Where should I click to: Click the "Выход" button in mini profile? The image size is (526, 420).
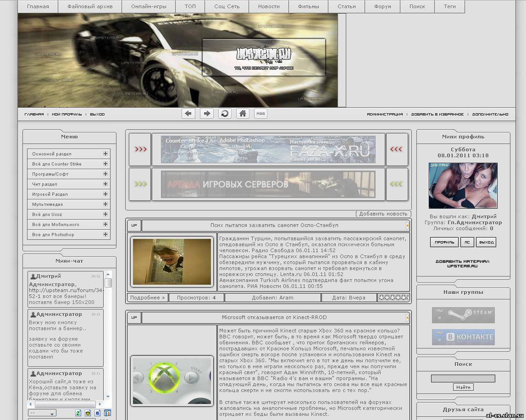click(x=486, y=242)
